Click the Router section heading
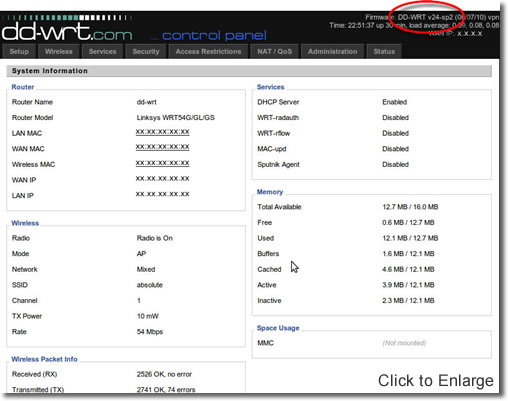This screenshot has width=508, height=401. coord(23,87)
